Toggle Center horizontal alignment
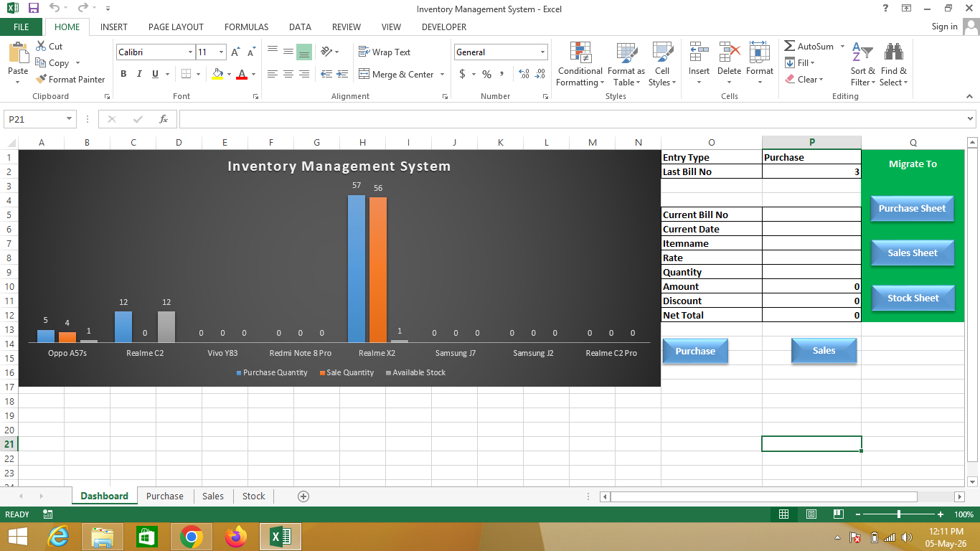The height and width of the screenshot is (551, 980). click(x=288, y=74)
